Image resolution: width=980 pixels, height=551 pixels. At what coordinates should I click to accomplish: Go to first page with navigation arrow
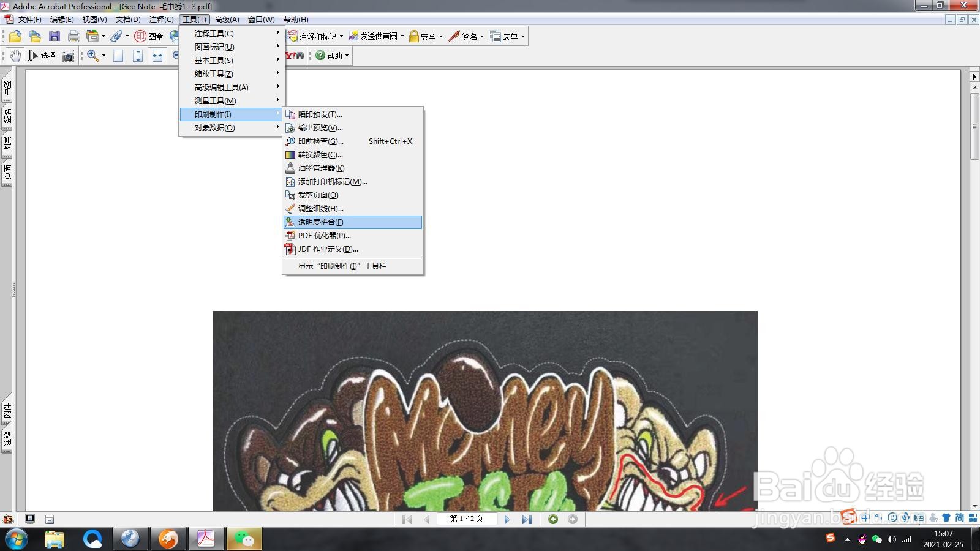[407, 519]
